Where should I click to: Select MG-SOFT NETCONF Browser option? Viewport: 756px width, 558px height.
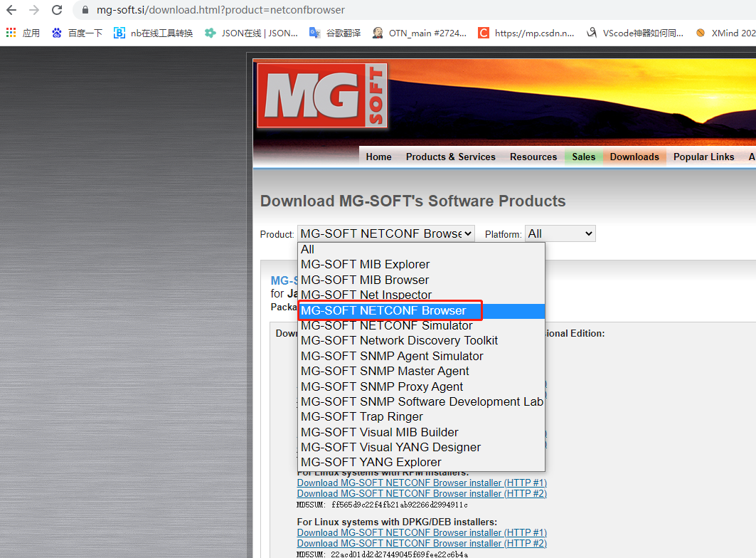point(422,310)
